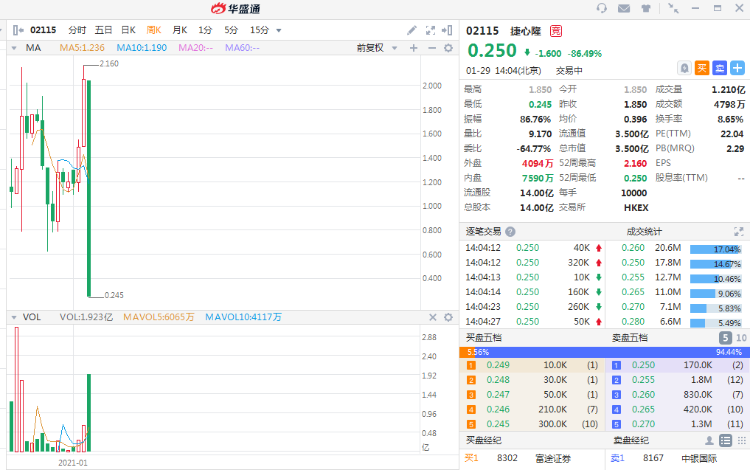750x470 pixels.
Task: Expand the VOL indicator dropdown arrow
Action: tap(13, 317)
